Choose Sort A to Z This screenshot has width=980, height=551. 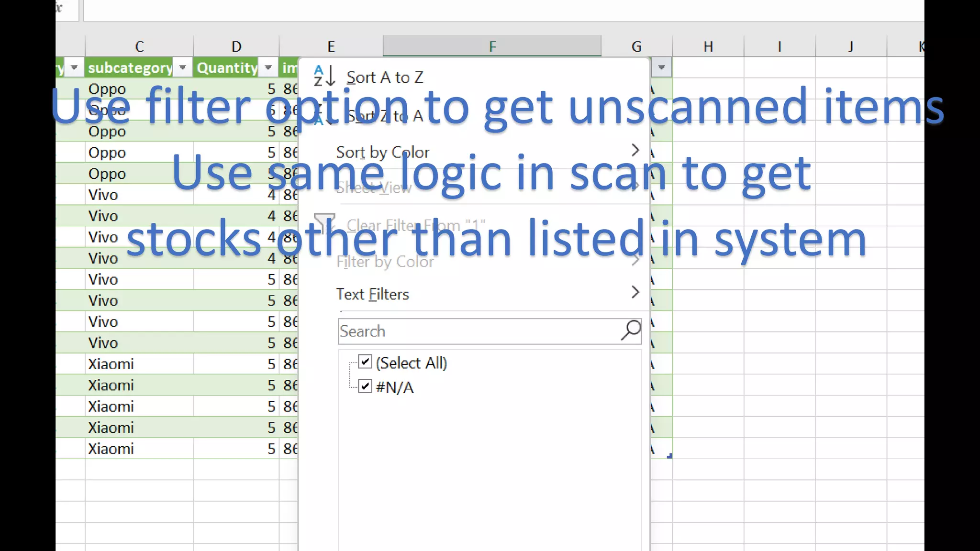(x=385, y=77)
